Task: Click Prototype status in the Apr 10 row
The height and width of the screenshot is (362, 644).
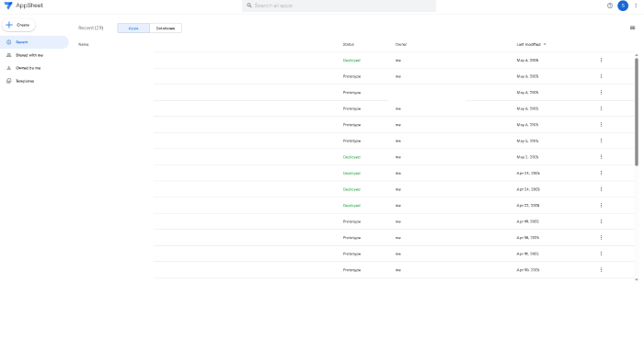Action: (352, 270)
